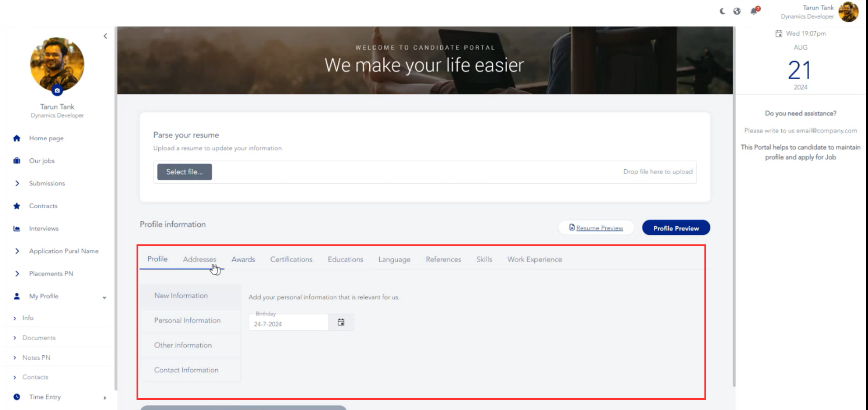Select the Personal Information section
Screen dimensions: 868x410
tap(190, 320)
